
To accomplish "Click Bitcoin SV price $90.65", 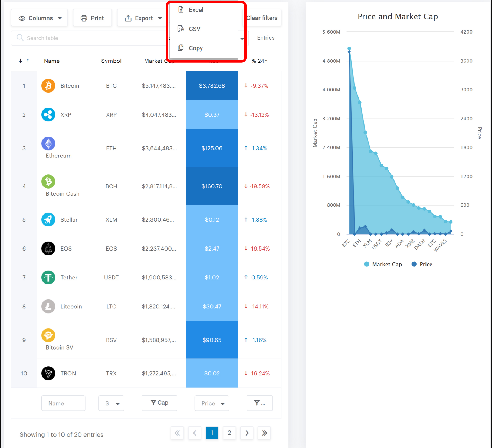I will 212,340.
